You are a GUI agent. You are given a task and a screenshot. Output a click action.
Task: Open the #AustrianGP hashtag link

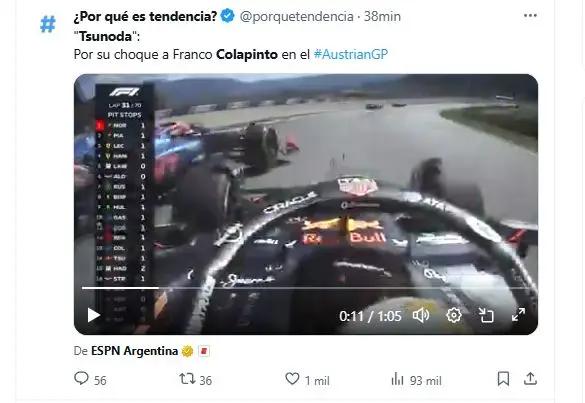pyautogui.click(x=351, y=54)
